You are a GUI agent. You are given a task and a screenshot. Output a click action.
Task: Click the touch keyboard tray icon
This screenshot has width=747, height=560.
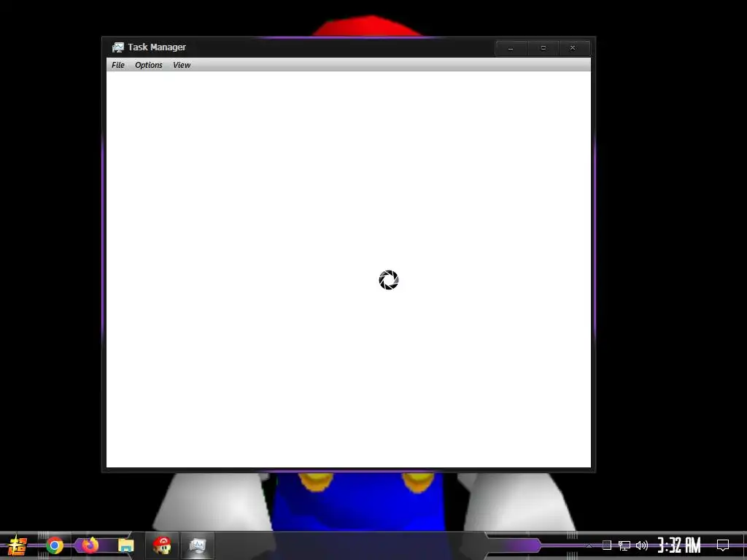606,545
